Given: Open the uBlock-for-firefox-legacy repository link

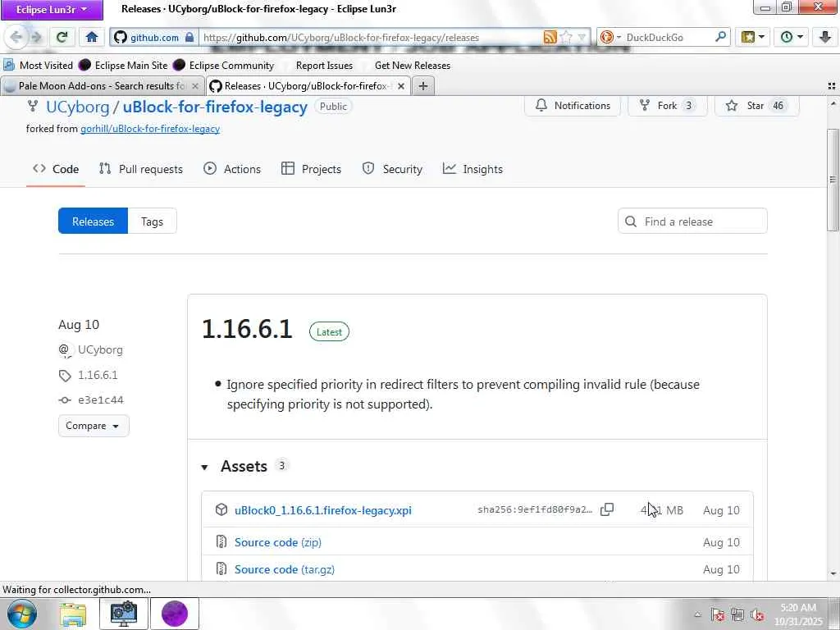Looking at the screenshot, I should point(215,107).
